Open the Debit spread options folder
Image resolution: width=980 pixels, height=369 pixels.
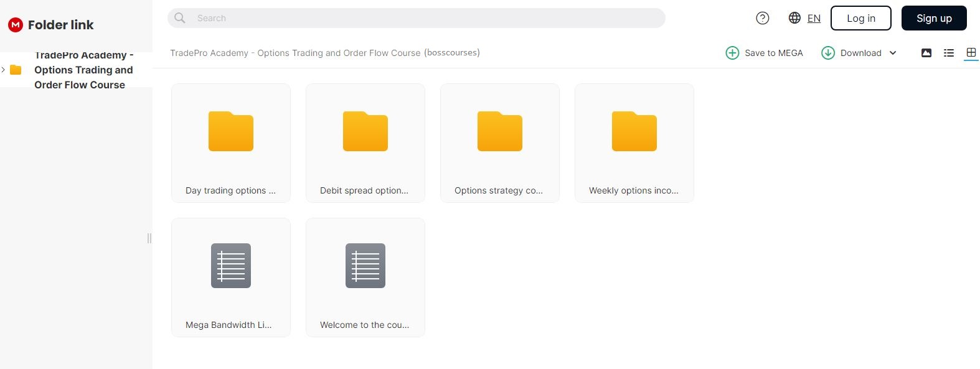[x=365, y=143]
